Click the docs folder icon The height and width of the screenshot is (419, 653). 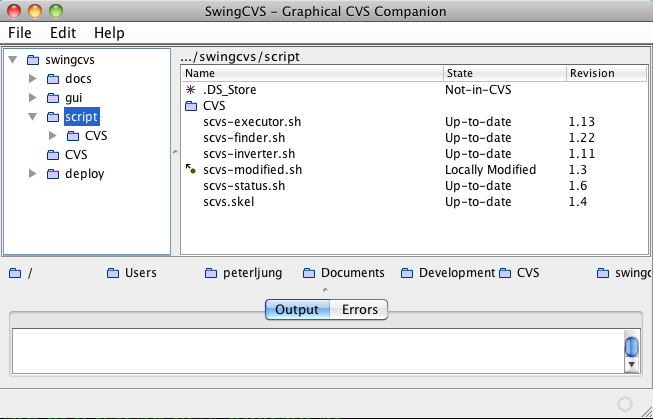(x=53, y=79)
